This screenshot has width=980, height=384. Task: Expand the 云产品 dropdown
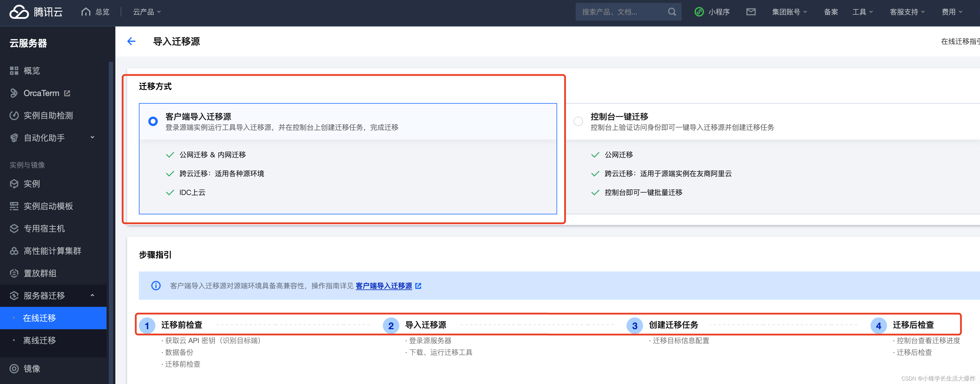pyautogui.click(x=147, y=12)
